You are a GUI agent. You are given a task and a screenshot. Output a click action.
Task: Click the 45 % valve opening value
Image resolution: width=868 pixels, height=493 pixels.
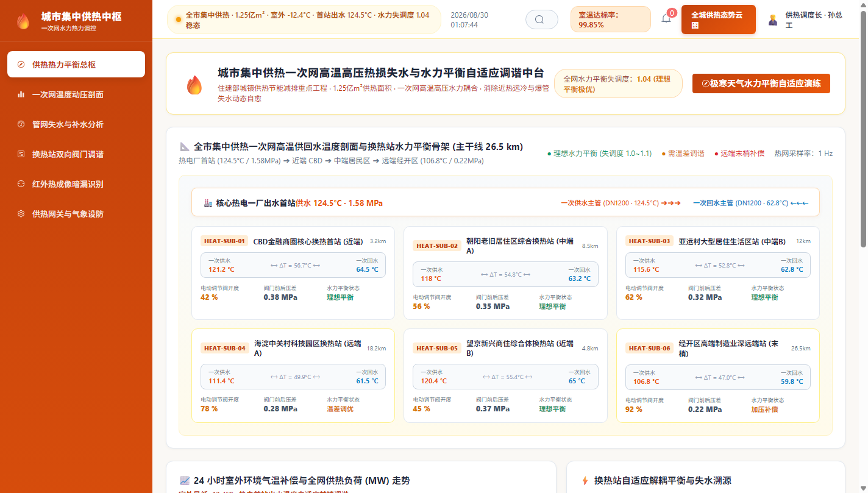pyautogui.click(x=421, y=409)
